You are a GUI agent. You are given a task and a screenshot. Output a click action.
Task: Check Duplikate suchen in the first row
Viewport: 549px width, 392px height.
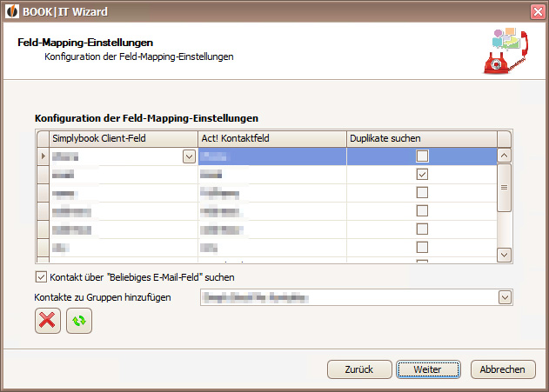click(422, 156)
